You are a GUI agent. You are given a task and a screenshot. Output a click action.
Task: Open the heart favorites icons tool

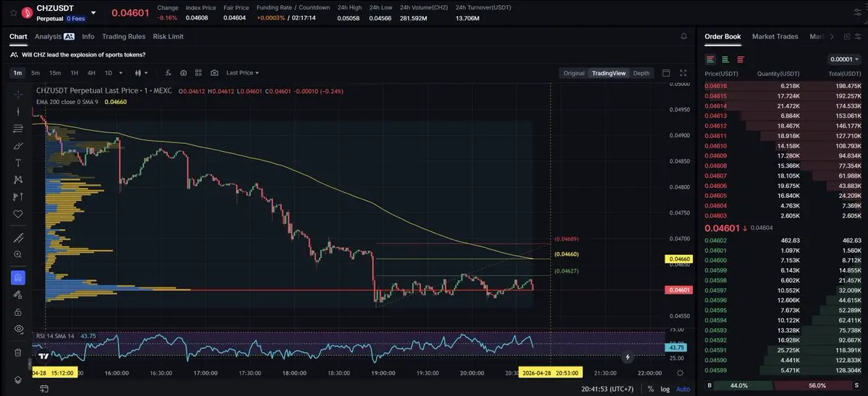tap(18, 214)
